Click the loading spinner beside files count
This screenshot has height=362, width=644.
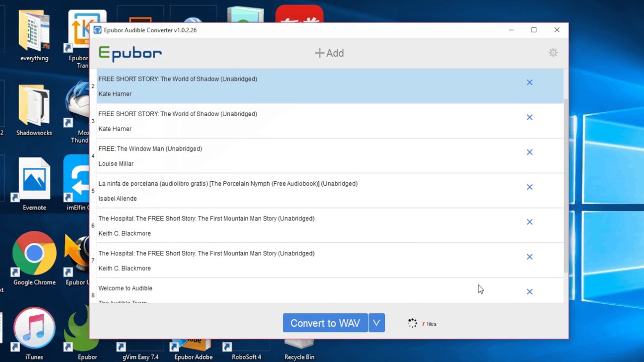413,323
